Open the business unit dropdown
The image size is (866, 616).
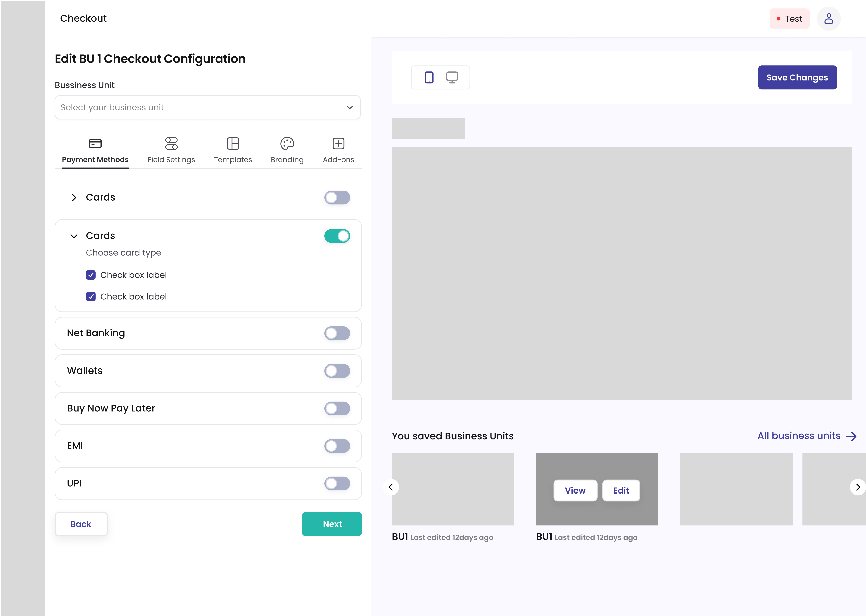[x=208, y=107]
